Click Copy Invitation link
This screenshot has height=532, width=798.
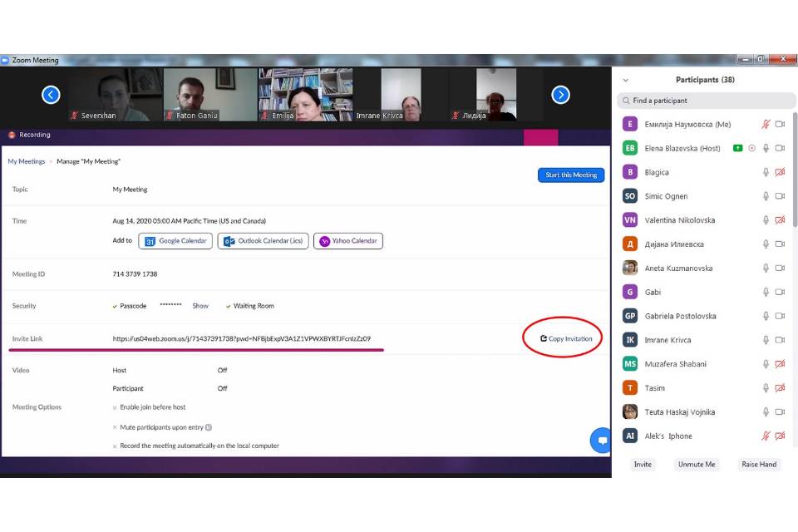pyautogui.click(x=566, y=338)
